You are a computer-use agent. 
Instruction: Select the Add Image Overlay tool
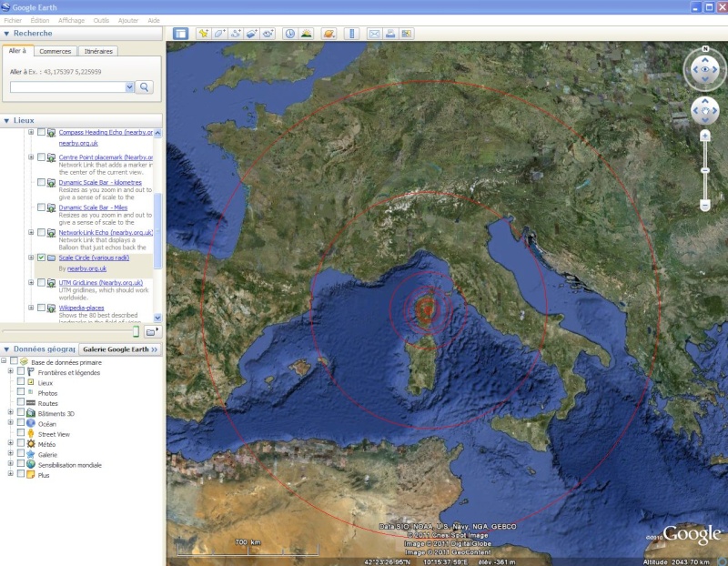[x=252, y=34]
